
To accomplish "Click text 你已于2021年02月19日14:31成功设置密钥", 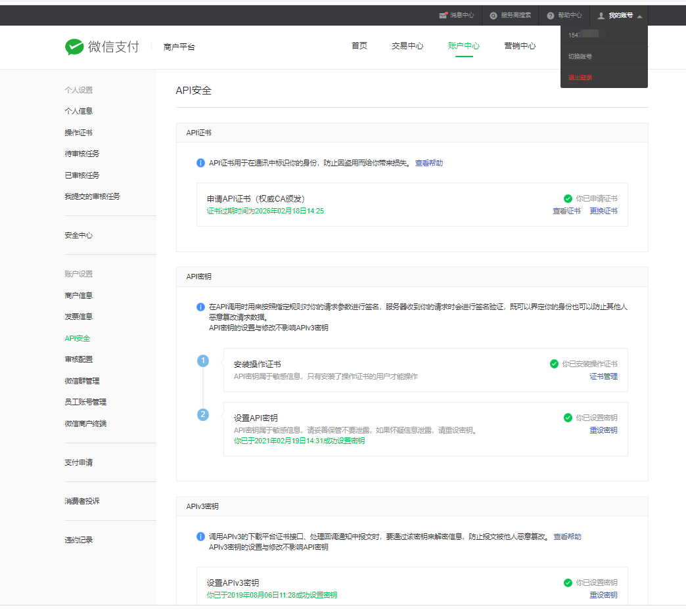I will click(x=299, y=441).
